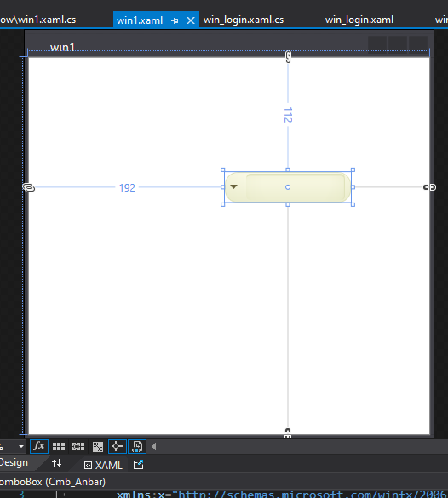
Task: Toggle the top margin anchor link
Action: coord(288,56)
